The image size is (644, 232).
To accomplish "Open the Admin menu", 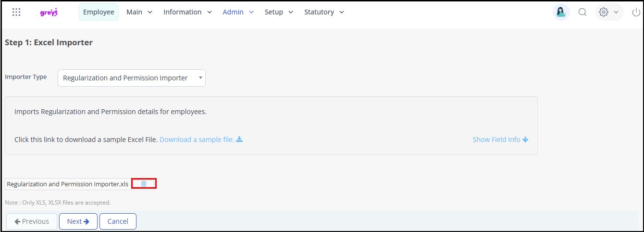I will 238,13.
